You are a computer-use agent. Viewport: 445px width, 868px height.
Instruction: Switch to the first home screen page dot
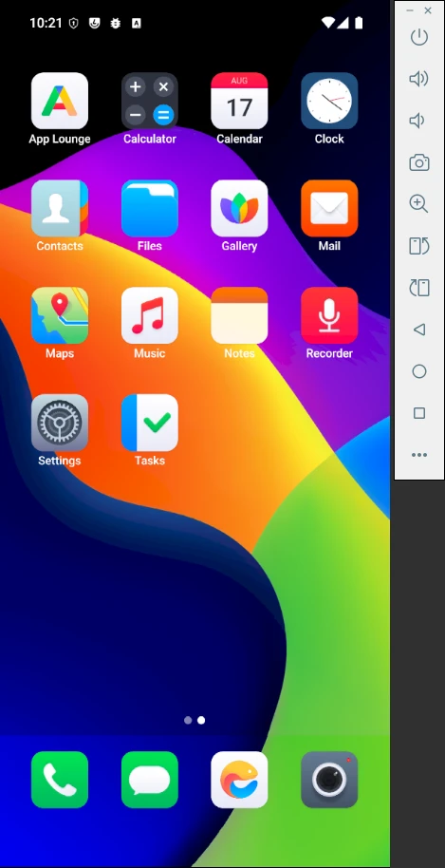(188, 720)
